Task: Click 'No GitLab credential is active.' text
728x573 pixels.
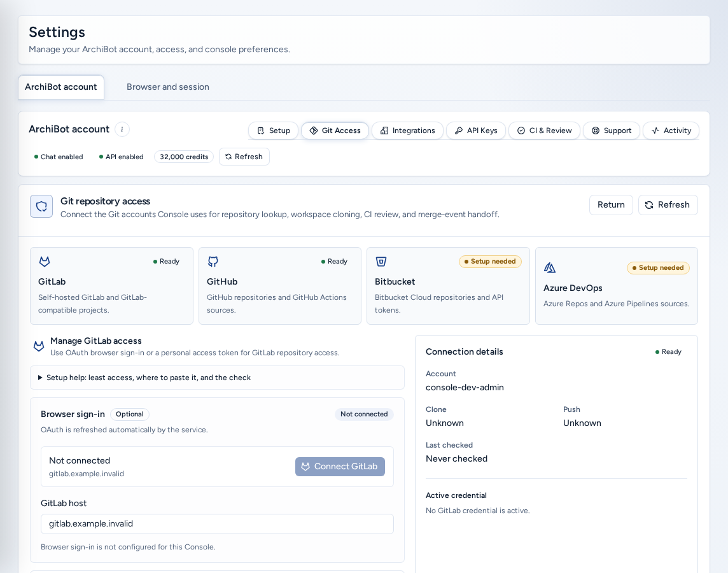Action: pyautogui.click(x=478, y=511)
